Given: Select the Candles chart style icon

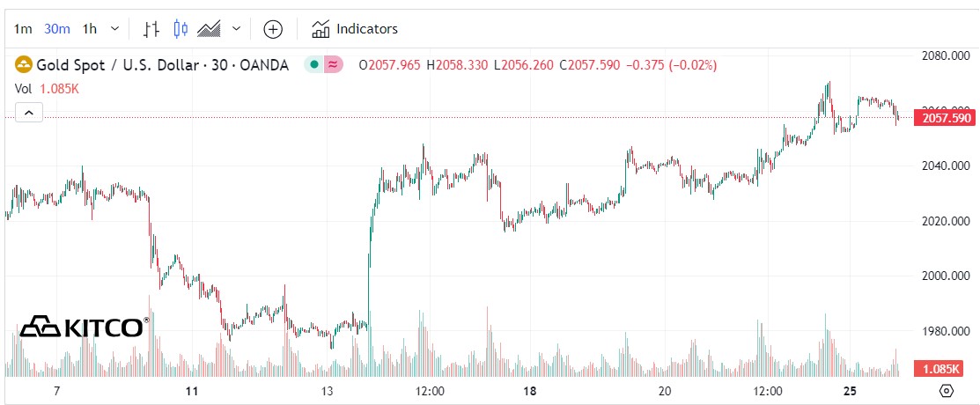Looking at the screenshot, I should pos(181,29).
